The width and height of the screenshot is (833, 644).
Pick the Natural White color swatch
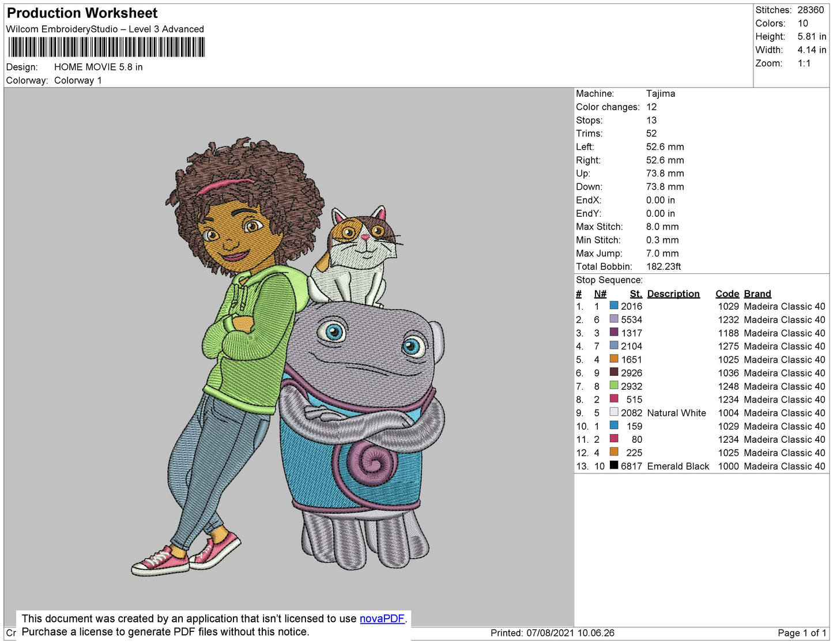614,412
